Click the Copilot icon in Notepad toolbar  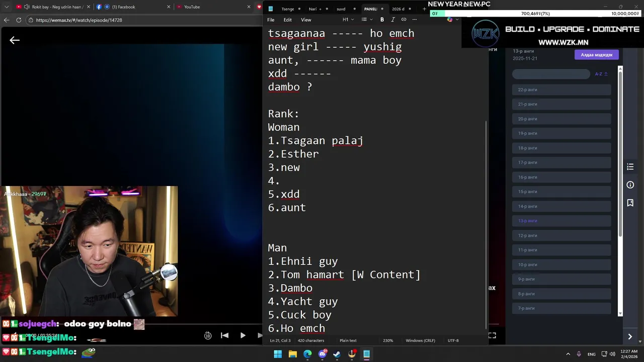[x=450, y=20]
